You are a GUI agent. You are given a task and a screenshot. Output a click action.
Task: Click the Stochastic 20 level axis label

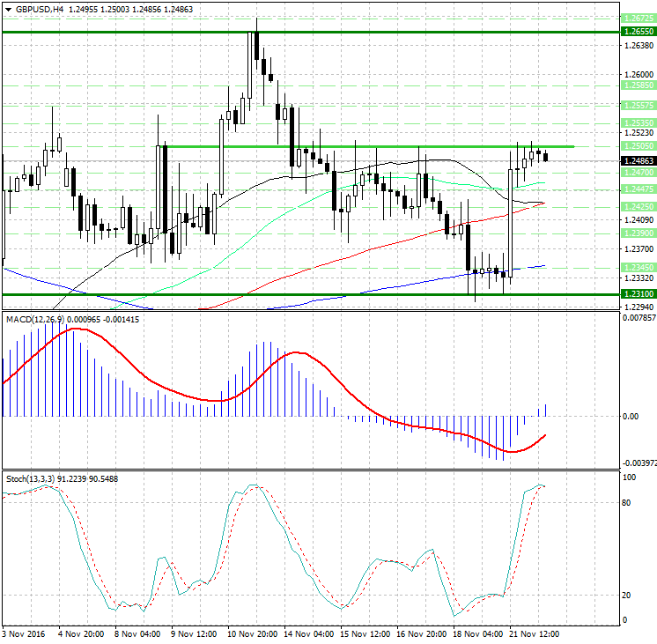pyautogui.click(x=627, y=596)
